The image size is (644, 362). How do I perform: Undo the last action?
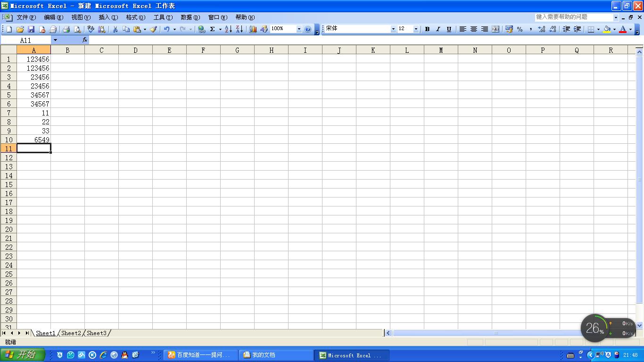[x=166, y=29]
